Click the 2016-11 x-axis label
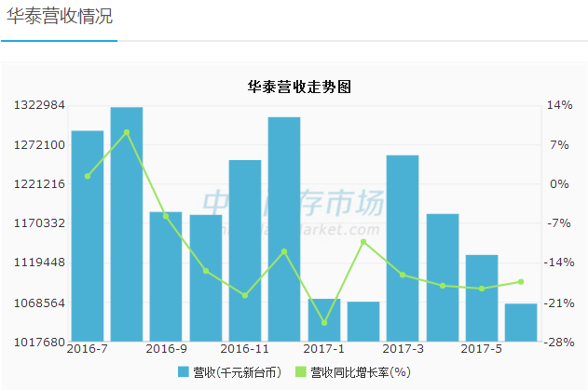Screen dimensions: 588x390 [245, 349]
